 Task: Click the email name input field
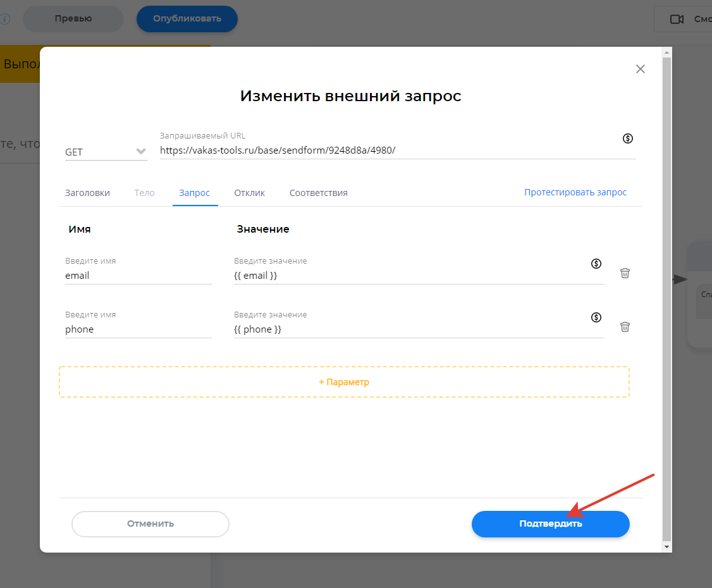click(x=138, y=276)
